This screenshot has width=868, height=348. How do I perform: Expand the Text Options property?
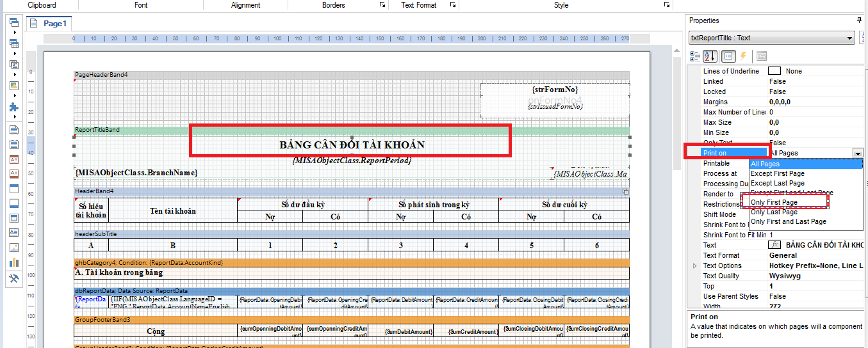click(x=695, y=265)
